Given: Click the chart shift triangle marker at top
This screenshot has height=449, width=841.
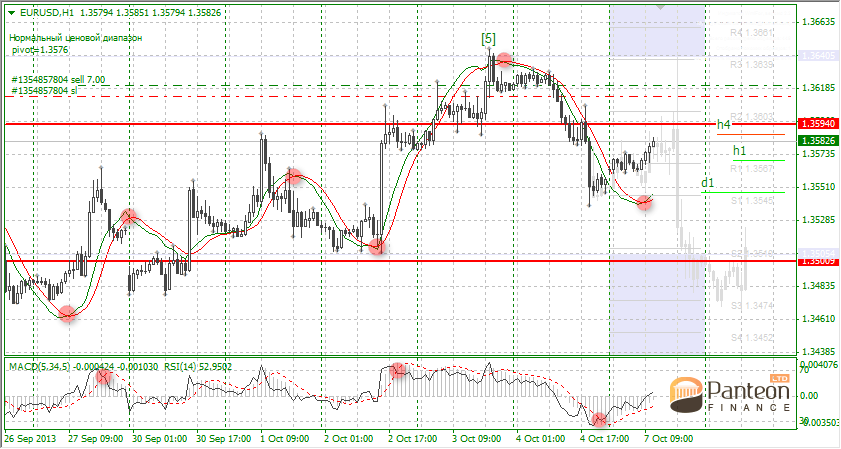Looking at the screenshot, I should (x=658, y=6).
